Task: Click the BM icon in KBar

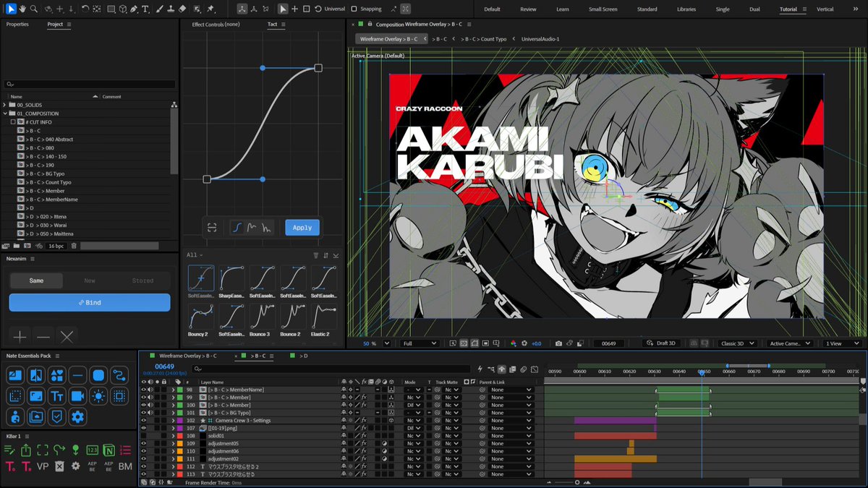Action: [125, 466]
